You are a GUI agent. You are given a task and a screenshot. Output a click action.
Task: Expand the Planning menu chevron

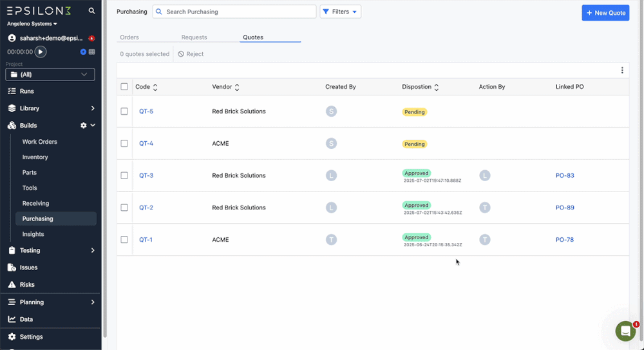[x=93, y=302]
